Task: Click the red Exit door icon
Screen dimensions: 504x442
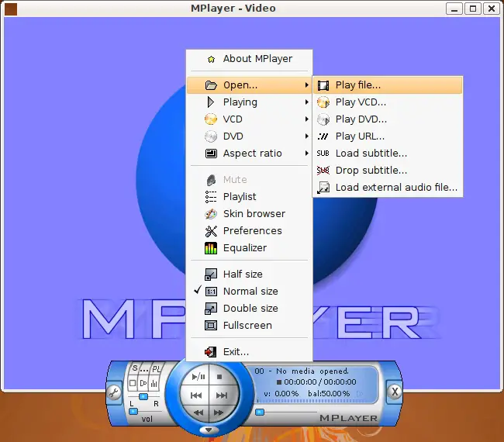Action: click(x=211, y=352)
